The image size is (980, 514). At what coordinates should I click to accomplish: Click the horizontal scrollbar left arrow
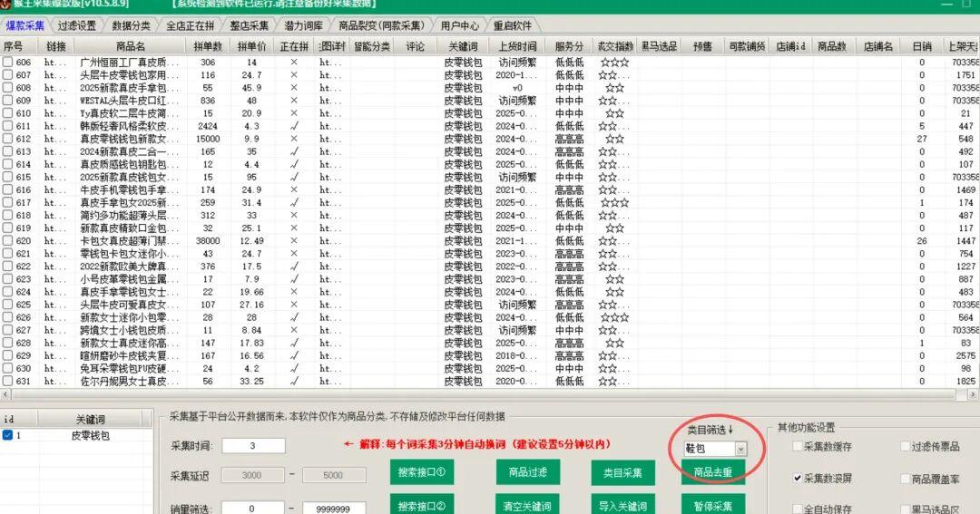coord(5,394)
